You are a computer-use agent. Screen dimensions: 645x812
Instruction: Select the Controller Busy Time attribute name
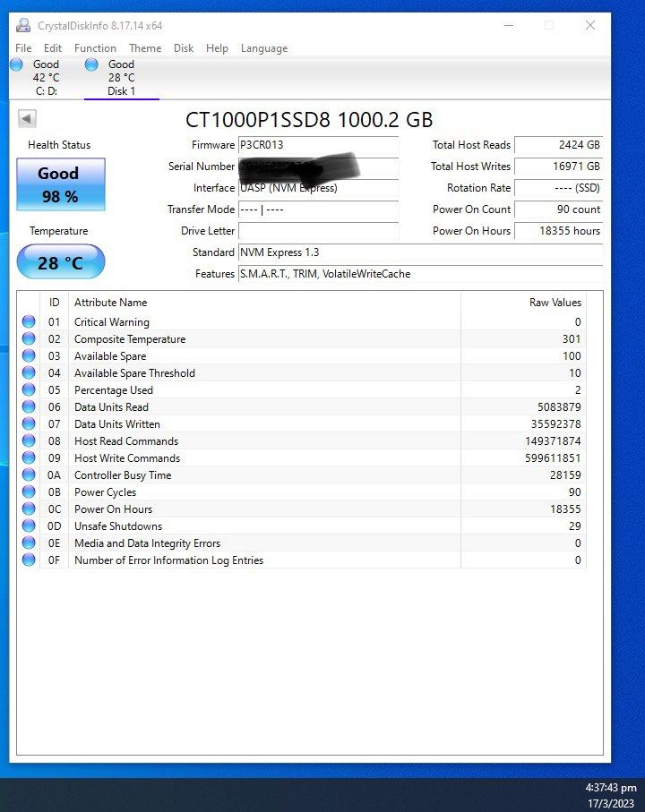123,475
